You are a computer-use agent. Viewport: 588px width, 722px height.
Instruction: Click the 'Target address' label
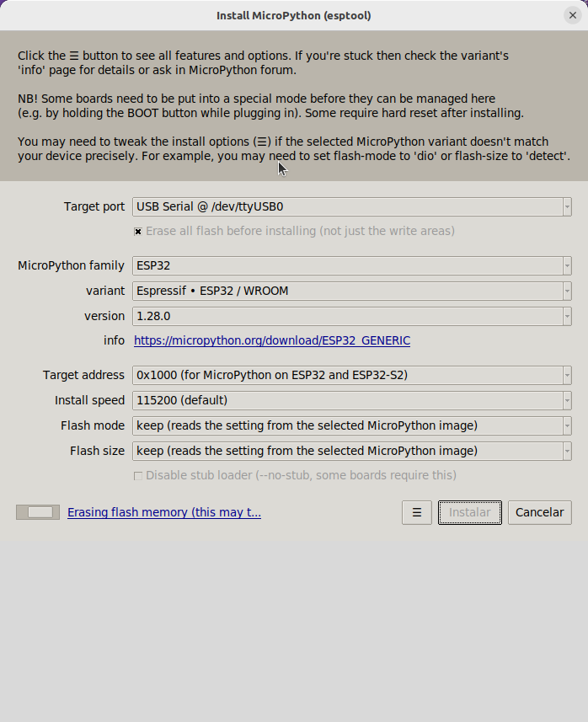pyautogui.click(x=83, y=375)
